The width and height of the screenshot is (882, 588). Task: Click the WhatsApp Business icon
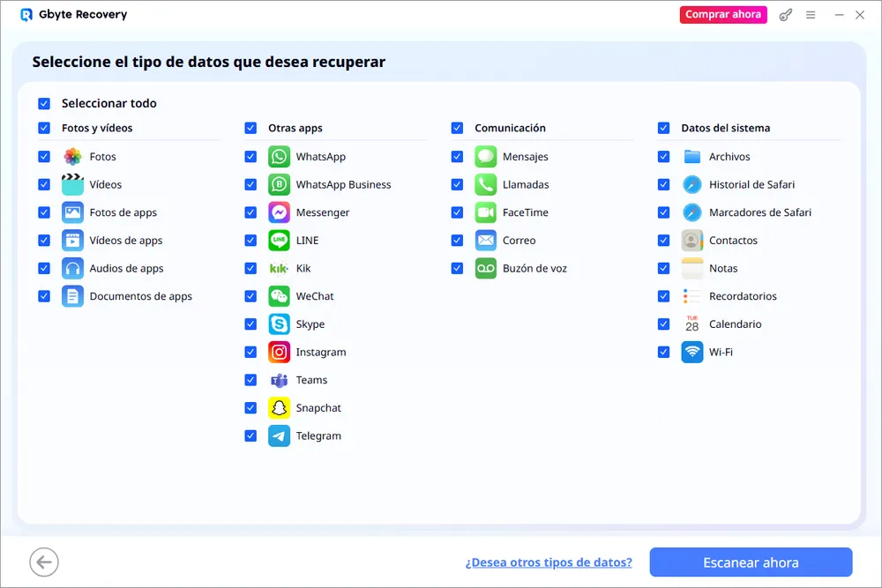(x=279, y=184)
